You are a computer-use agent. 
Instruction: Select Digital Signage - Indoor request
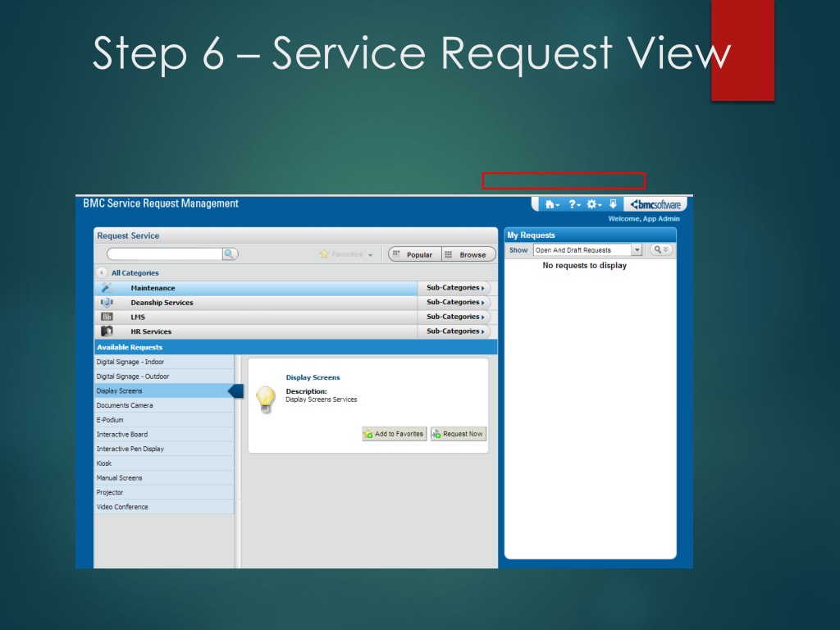[x=164, y=362]
